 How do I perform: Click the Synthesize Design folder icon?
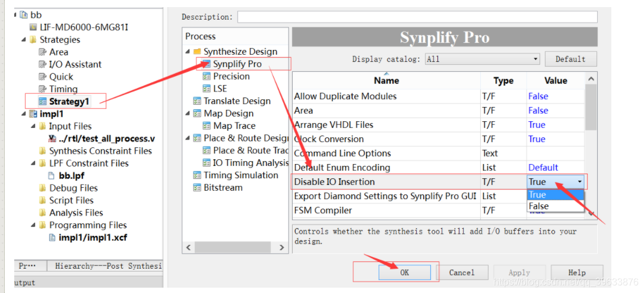pos(197,52)
